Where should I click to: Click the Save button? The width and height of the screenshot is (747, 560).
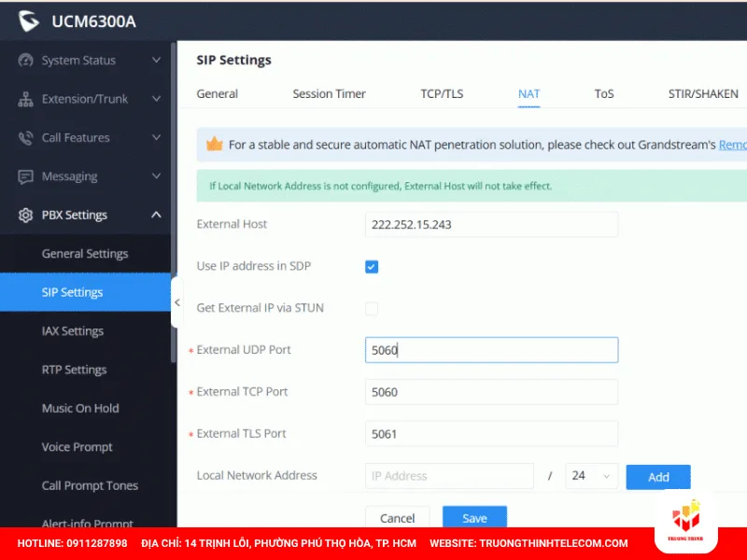point(474,518)
